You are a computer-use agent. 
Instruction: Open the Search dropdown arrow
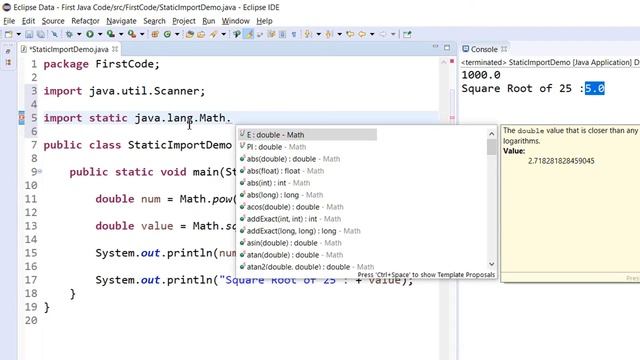coord(223,34)
